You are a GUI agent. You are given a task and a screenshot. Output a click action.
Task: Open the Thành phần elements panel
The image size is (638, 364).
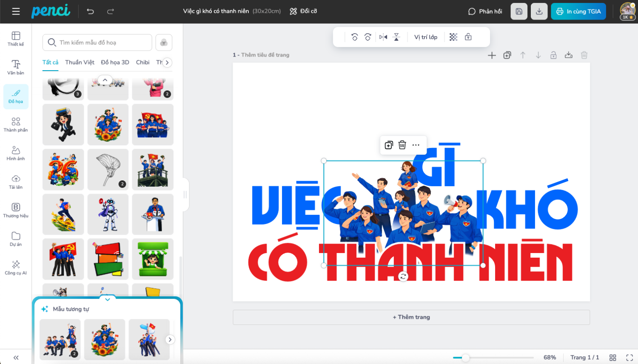pyautogui.click(x=16, y=125)
